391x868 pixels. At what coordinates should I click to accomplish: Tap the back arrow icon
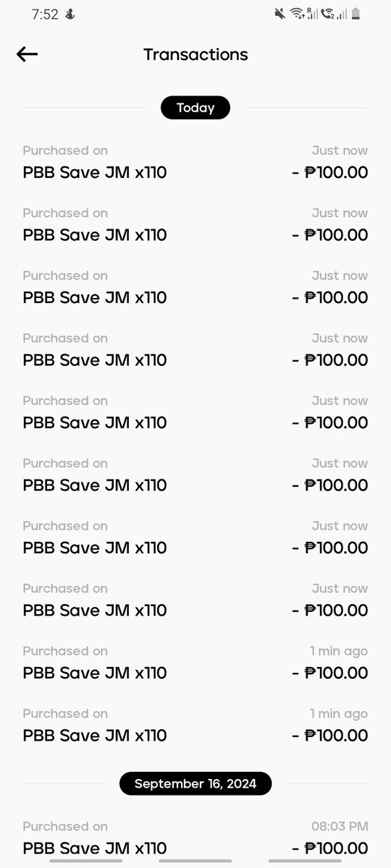tap(27, 54)
